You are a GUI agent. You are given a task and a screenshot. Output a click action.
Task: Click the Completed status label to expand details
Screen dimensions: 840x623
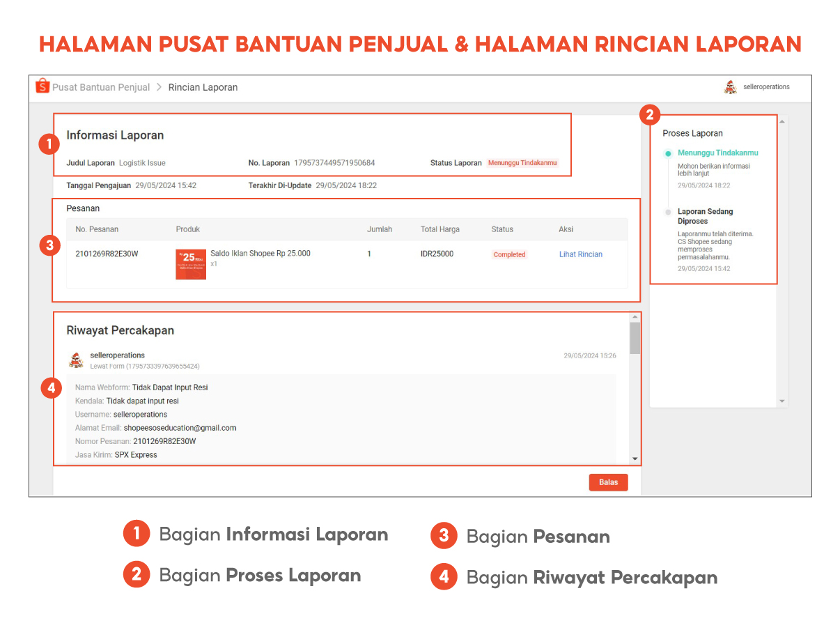coord(509,254)
